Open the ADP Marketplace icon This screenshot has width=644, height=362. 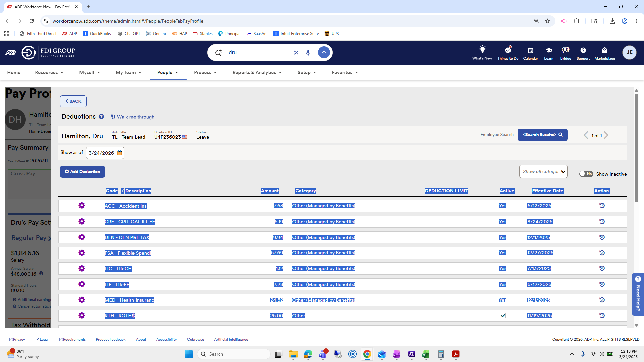click(604, 53)
